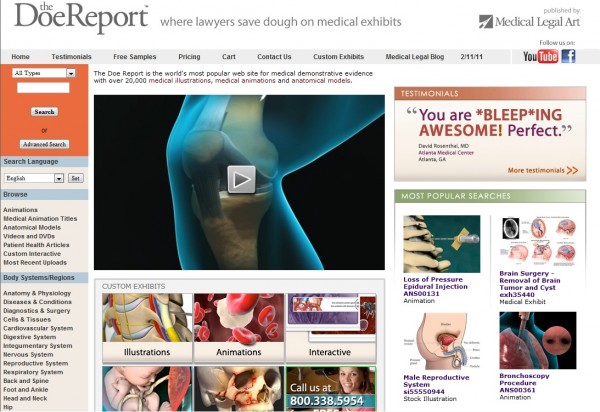Screen dimensions: 600x412
Task: Open the Interactive custom exhibit tile
Action: point(331,328)
